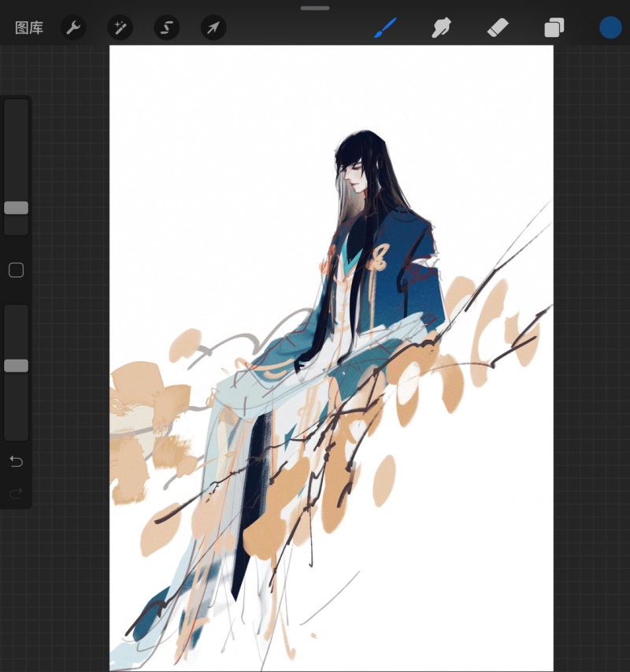
Task: Open the Layers panel
Action: click(554, 28)
